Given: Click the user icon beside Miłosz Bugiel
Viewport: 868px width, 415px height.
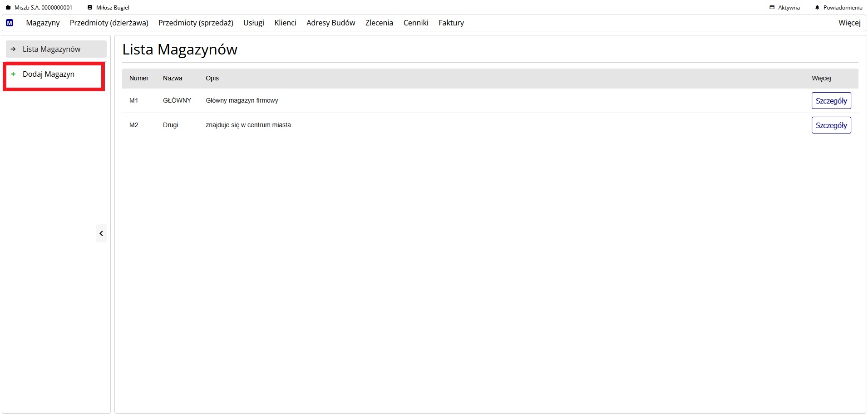Looking at the screenshot, I should click(x=90, y=8).
